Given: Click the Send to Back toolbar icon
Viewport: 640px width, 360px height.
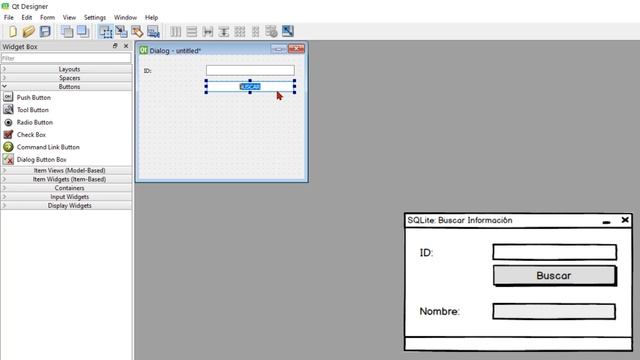Looking at the screenshot, I should click(67, 31).
